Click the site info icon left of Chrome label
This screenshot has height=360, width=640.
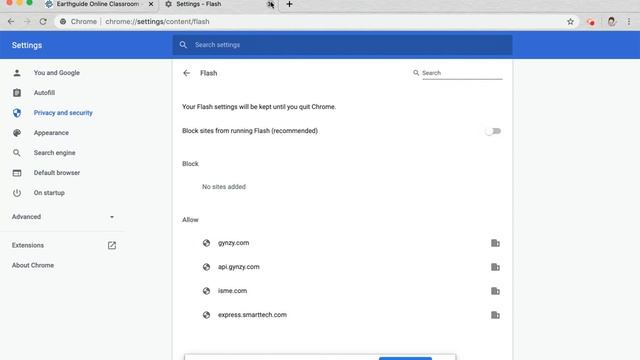click(x=63, y=22)
